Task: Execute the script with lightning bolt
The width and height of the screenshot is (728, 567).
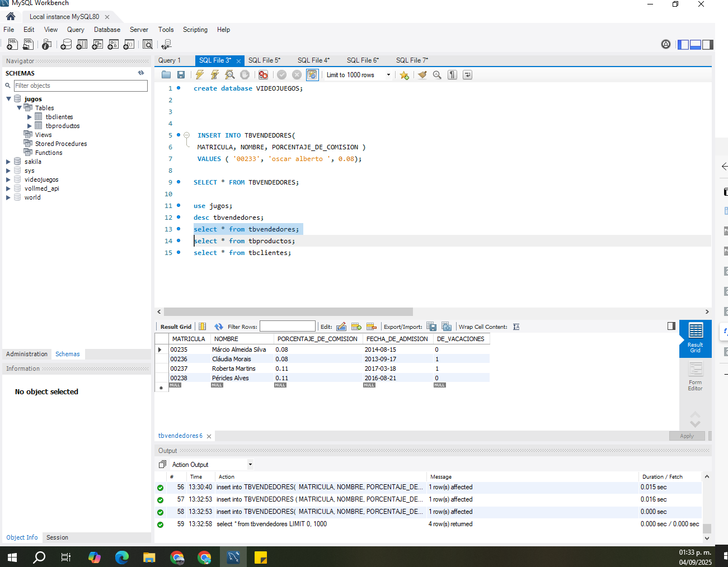Action: (x=200, y=75)
